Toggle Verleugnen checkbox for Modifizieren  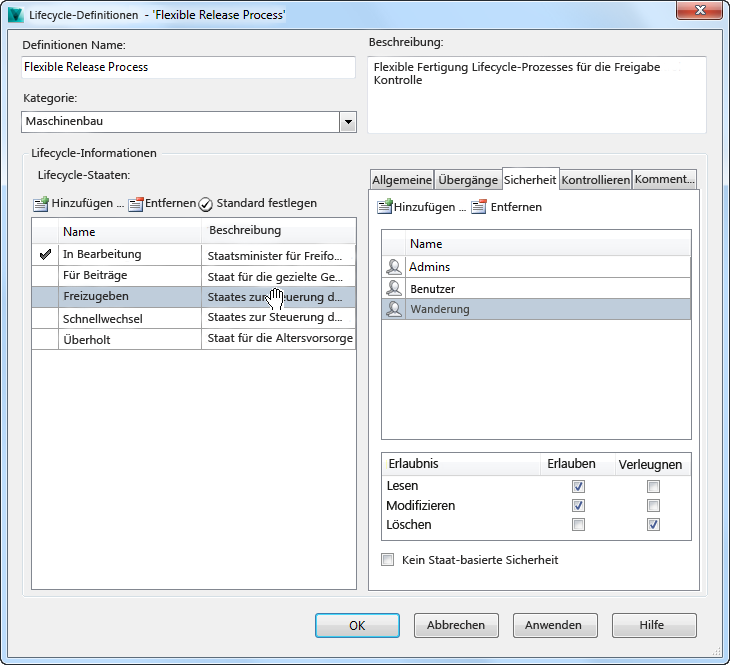tap(653, 505)
